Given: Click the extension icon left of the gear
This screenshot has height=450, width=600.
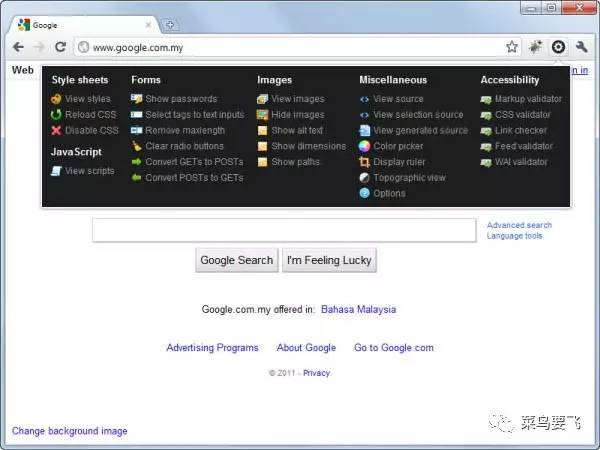Looking at the screenshot, I should (535, 47).
